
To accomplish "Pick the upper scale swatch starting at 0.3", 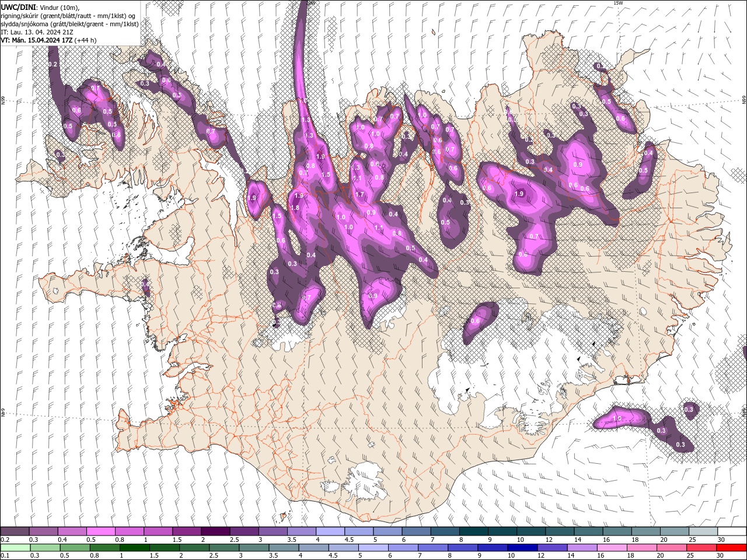I will click(43, 531).
